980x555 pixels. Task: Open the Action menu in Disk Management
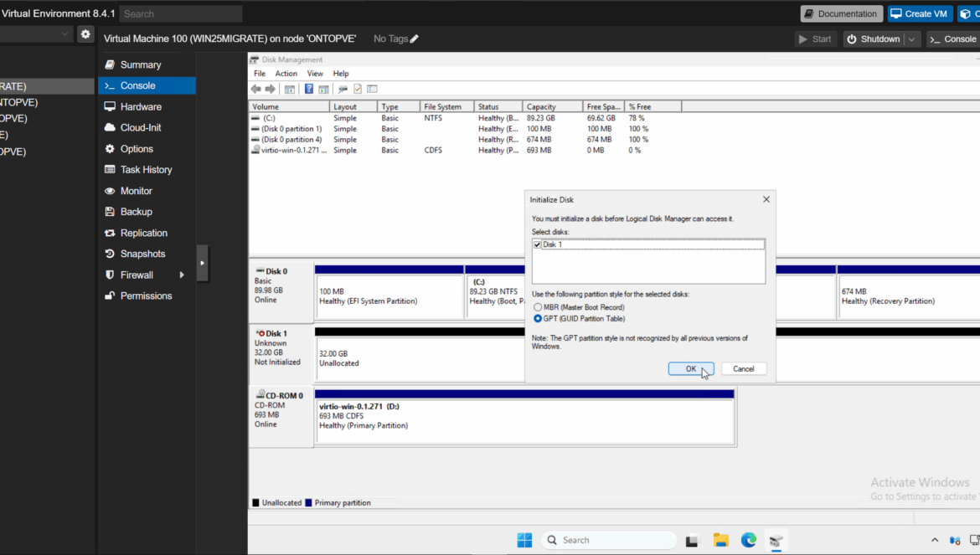click(x=286, y=74)
